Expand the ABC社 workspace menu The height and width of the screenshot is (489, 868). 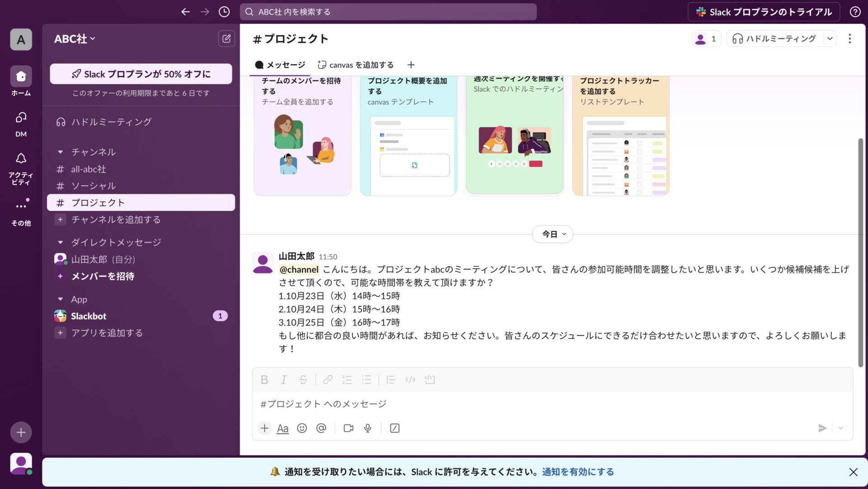click(x=74, y=39)
